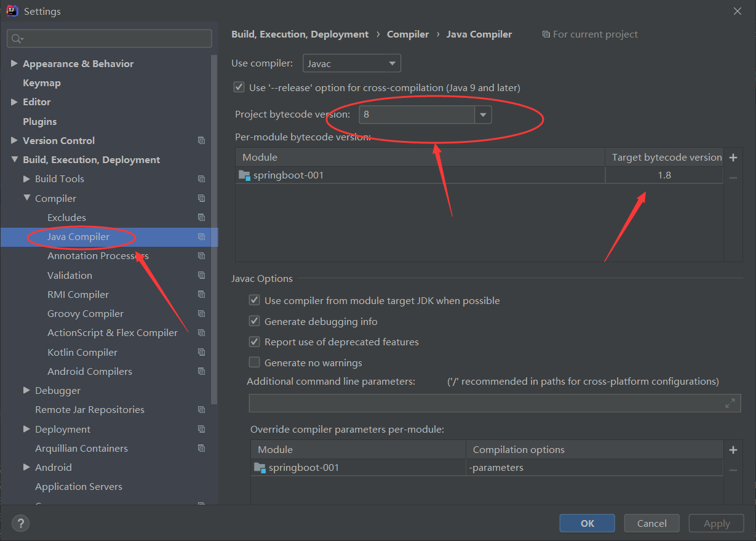Click the 1.8 target bytecode version cell

tap(664, 175)
